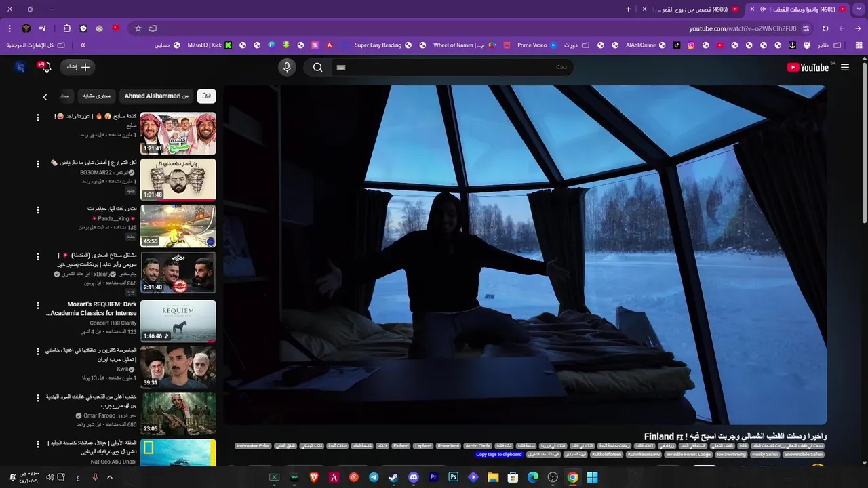Image resolution: width=868 pixels, height=488 pixels.
Task: Open Photoshop from the taskbar
Action: point(453,478)
